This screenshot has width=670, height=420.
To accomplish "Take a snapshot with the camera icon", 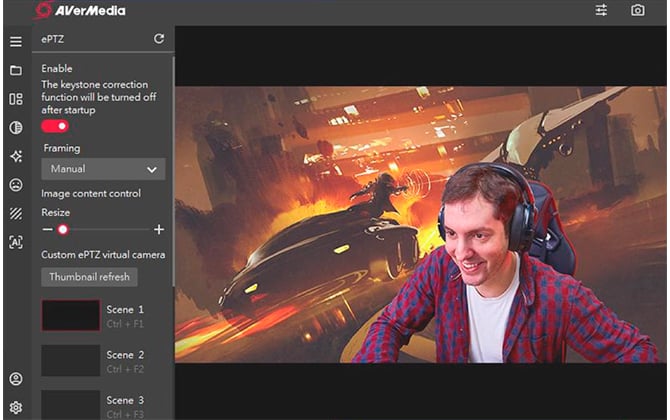I will (x=638, y=10).
